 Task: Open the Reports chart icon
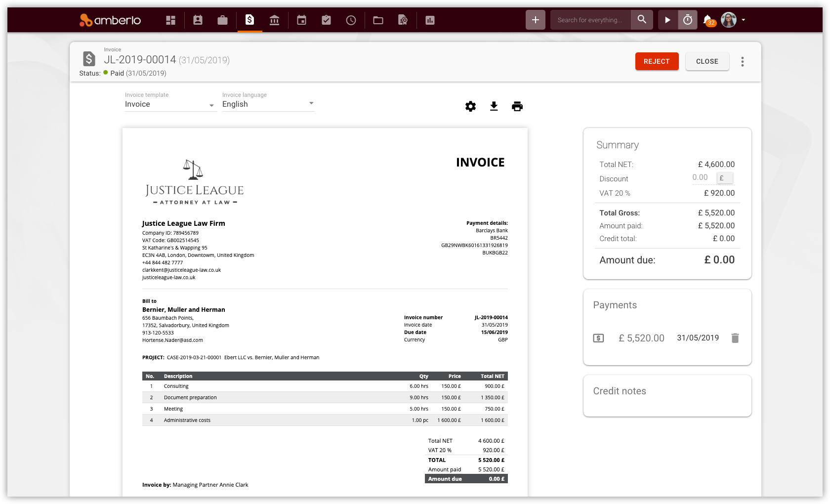pos(430,20)
